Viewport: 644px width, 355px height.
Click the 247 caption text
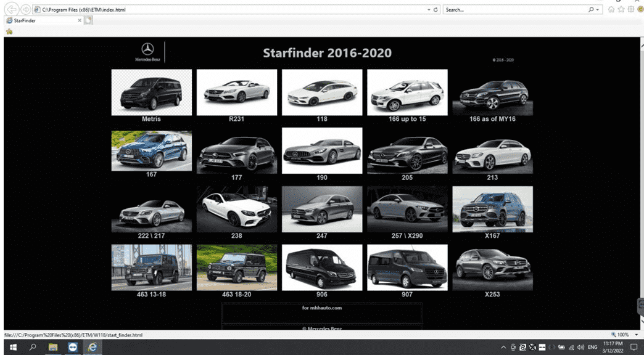point(322,236)
